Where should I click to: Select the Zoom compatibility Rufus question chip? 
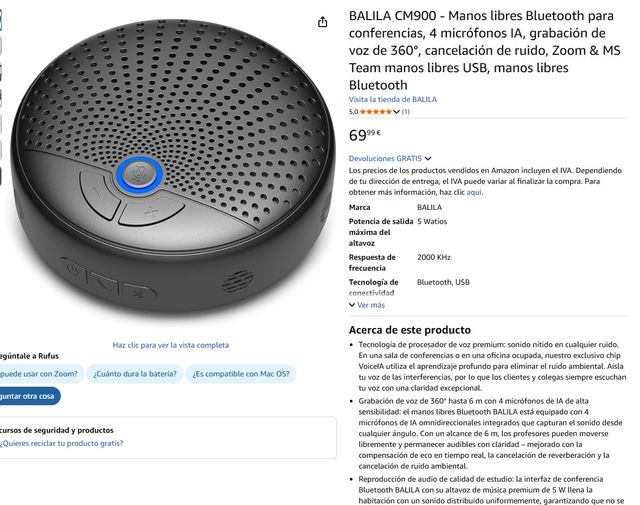point(40,374)
